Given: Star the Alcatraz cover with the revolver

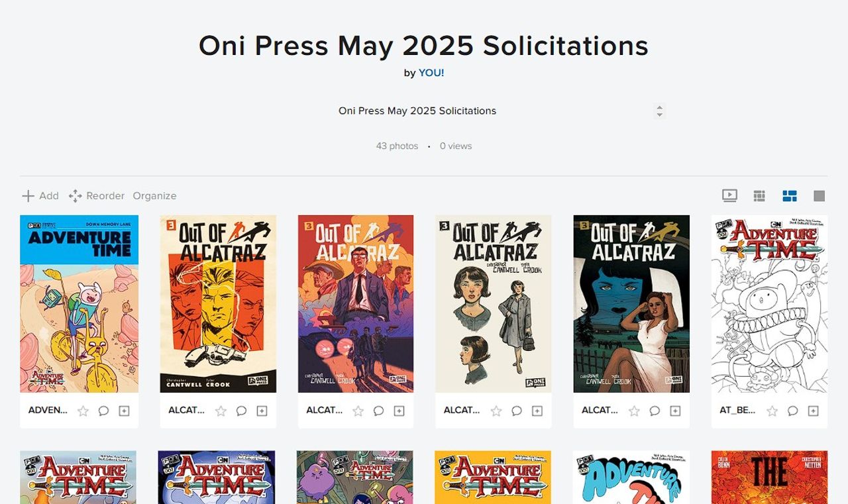Looking at the screenshot, I should tap(221, 411).
